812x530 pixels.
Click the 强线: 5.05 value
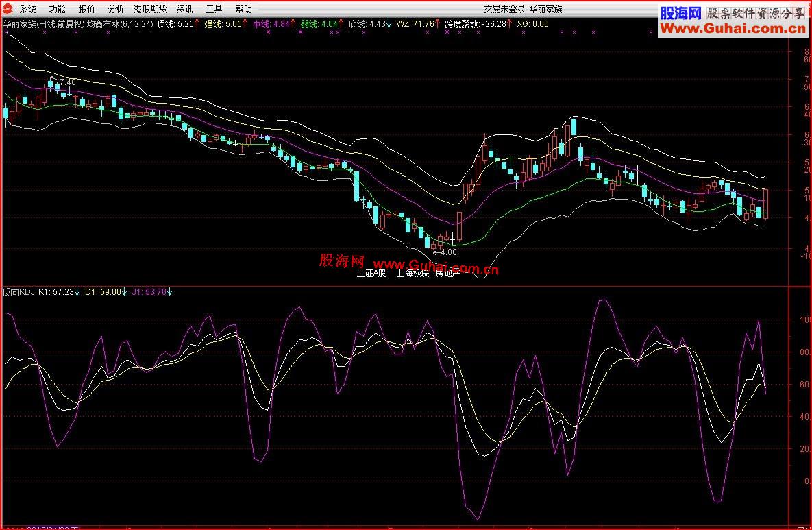[x=223, y=24]
